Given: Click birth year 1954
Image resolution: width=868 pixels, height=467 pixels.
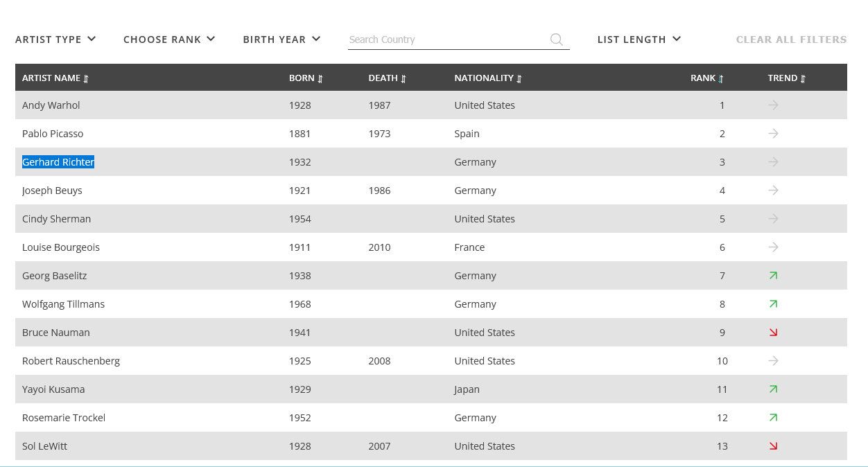Looking at the screenshot, I should click(x=300, y=219).
